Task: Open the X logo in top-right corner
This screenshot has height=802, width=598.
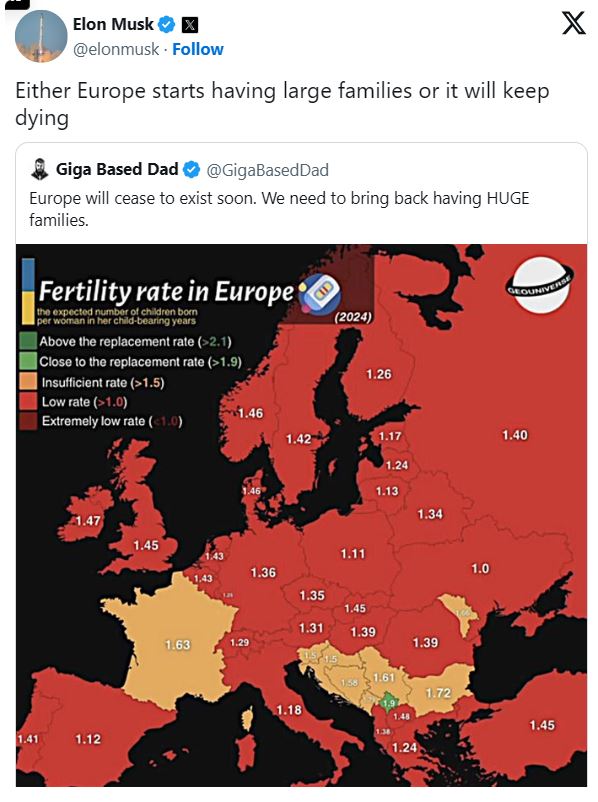Action: coord(573,24)
